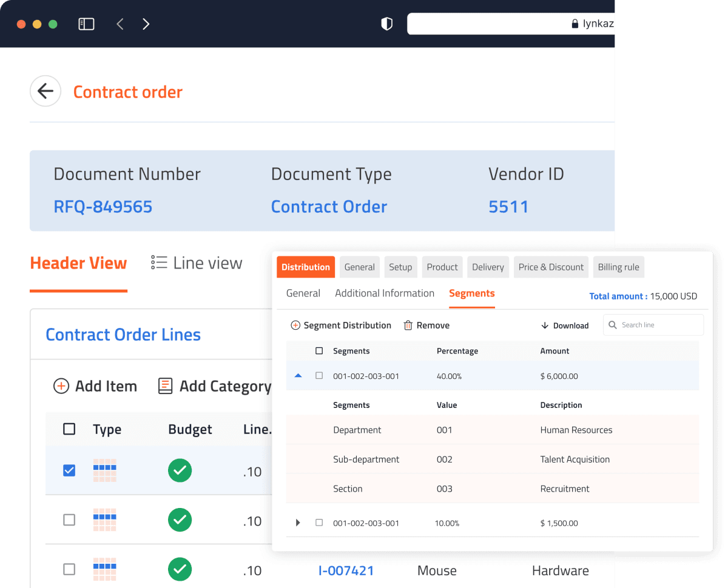Go forward with browser right chevron
Viewport: 728px width, 588px height.
[146, 24]
